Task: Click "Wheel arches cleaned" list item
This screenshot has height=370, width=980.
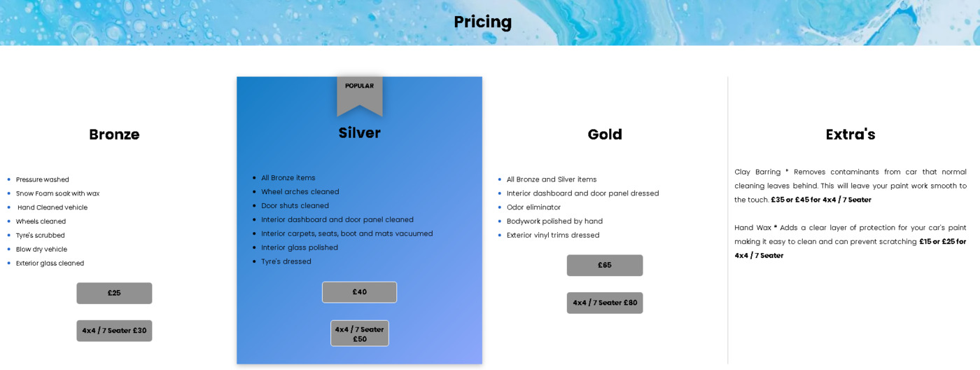Action: click(x=300, y=192)
